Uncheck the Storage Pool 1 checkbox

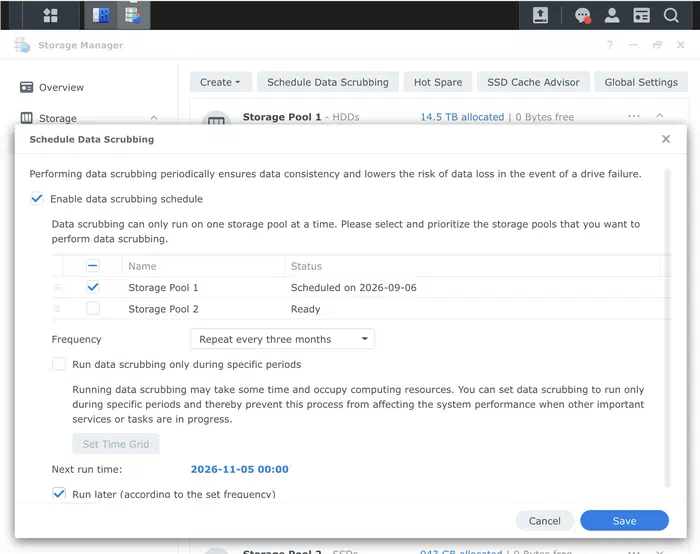point(93,287)
